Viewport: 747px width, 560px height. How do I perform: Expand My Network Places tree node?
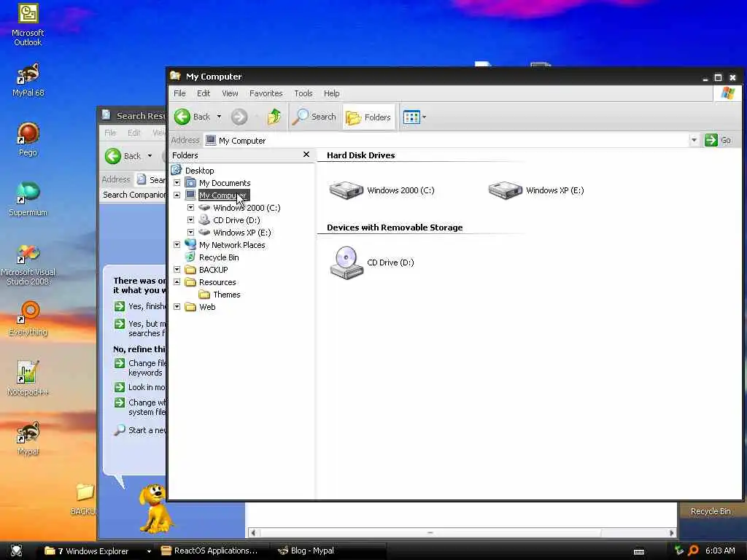coord(177,245)
